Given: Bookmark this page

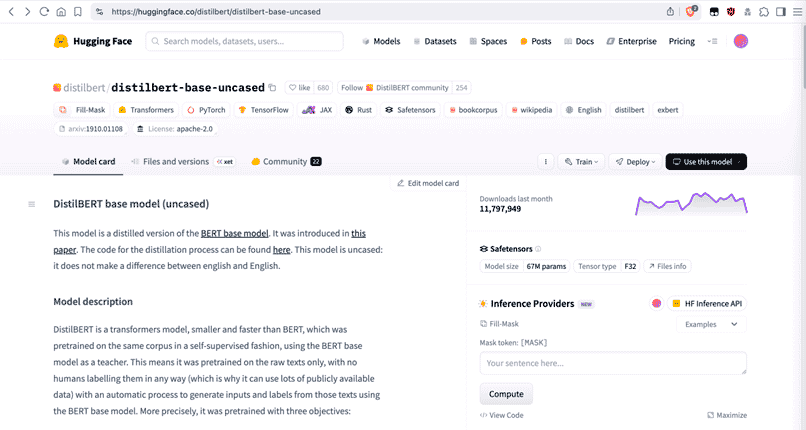Looking at the screenshot, I should click(78, 11).
